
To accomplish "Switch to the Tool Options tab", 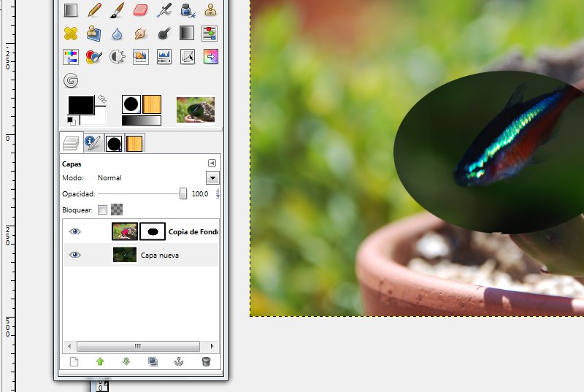I will [x=93, y=143].
